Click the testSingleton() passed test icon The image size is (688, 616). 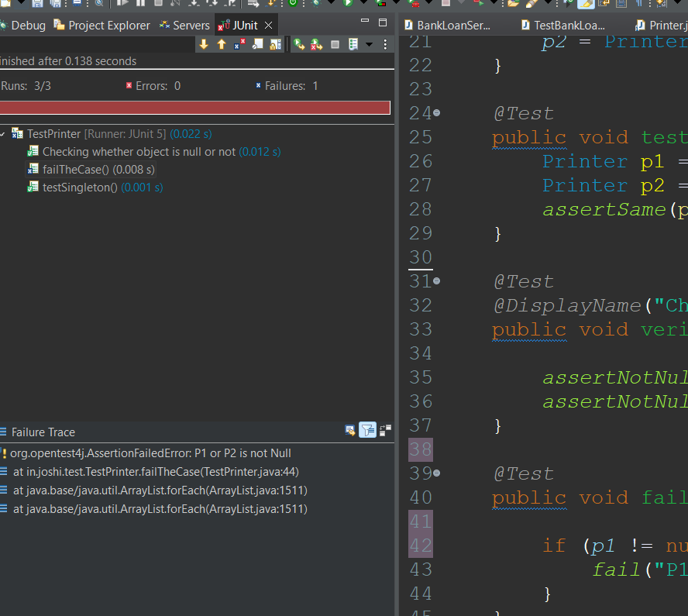click(33, 187)
